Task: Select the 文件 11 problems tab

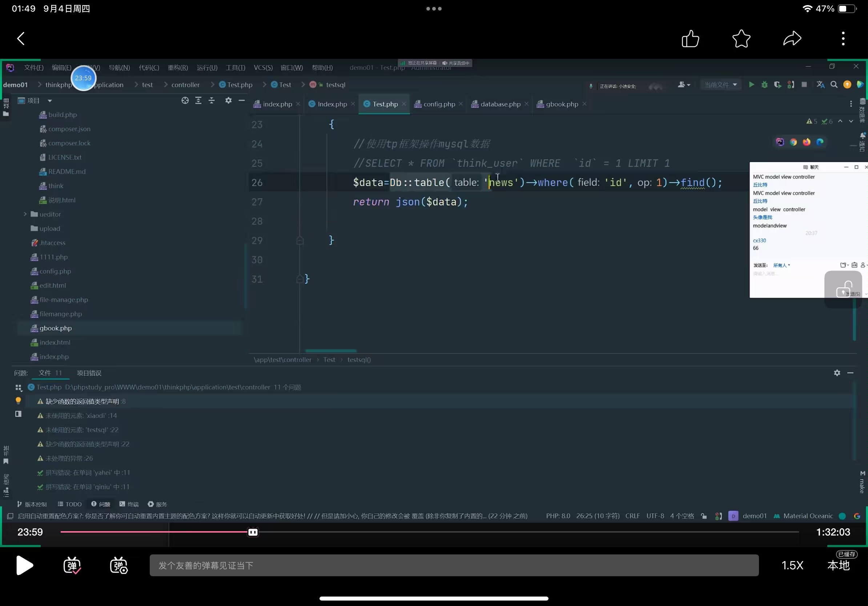Action: click(x=50, y=373)
